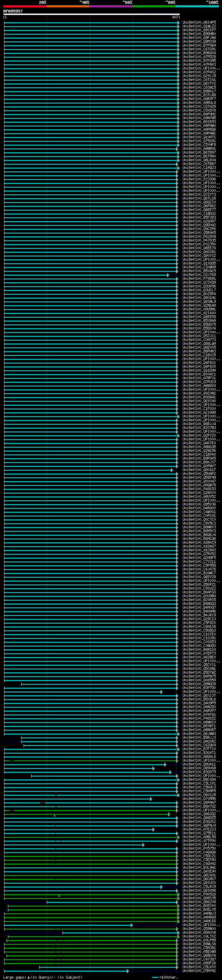
Task: Select the UniRef100_Q29C13 label
Action: pos(199,619)
